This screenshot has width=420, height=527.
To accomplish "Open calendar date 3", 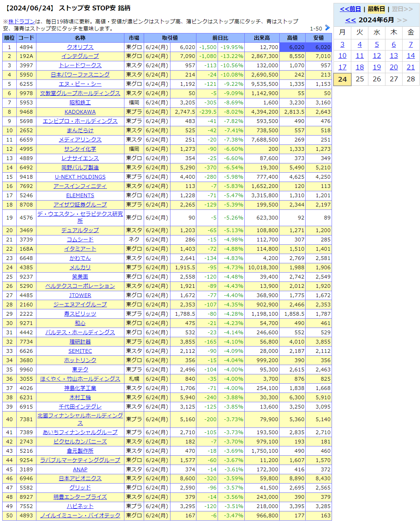I will coord(342,45).
